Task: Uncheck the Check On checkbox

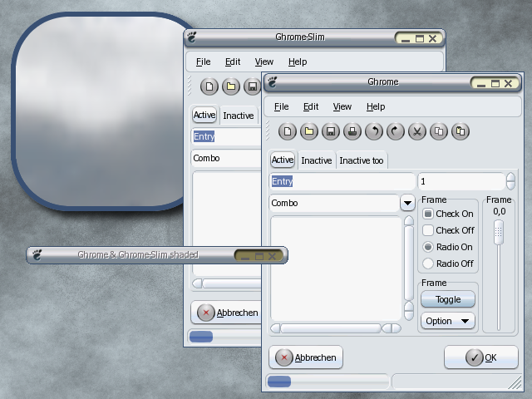Action: click(428, 214)
